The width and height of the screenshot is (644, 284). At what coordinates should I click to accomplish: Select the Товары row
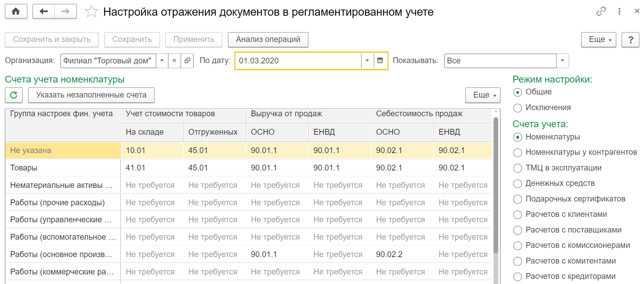coord(249,168)
